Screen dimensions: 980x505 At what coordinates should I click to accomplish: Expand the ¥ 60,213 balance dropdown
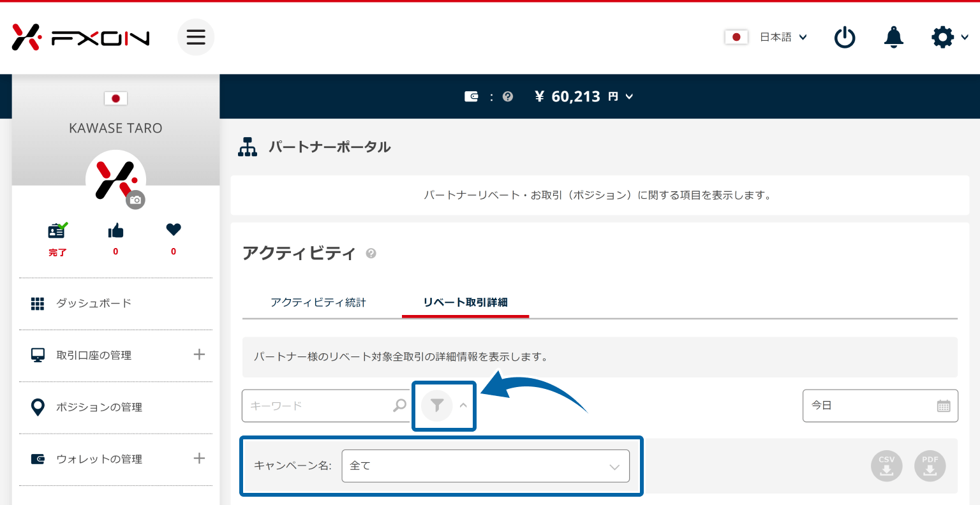point(584,96)
